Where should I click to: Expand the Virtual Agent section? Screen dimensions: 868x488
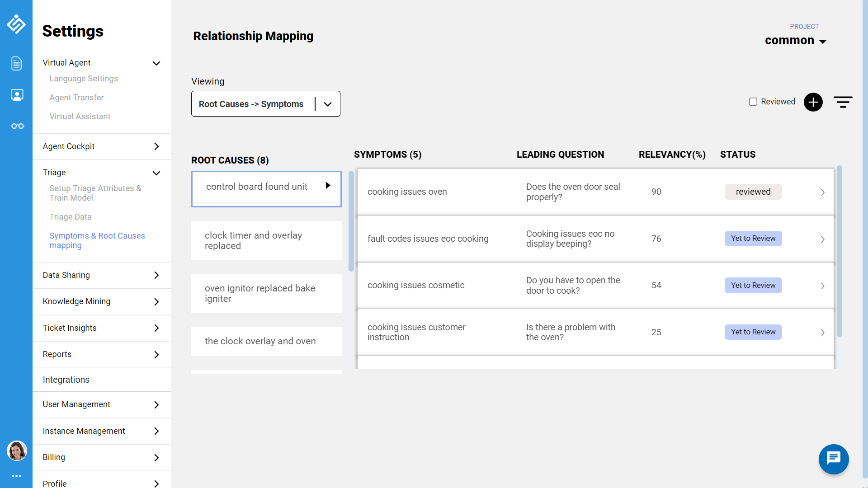coord(156,63)
